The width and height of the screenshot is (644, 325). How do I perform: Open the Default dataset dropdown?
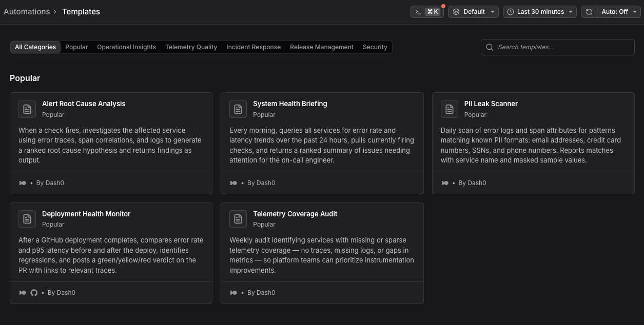point(473,12)
